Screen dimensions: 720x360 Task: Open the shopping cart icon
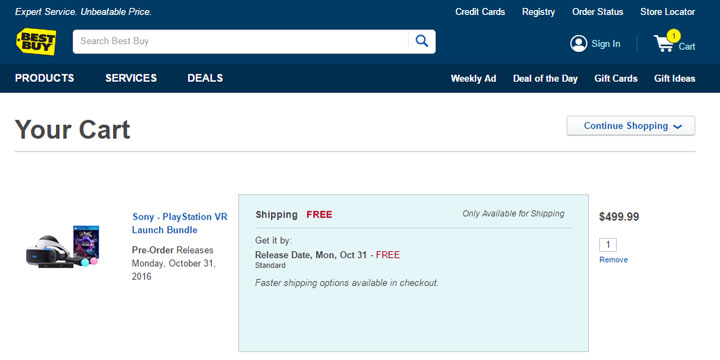tap(664, 44)
